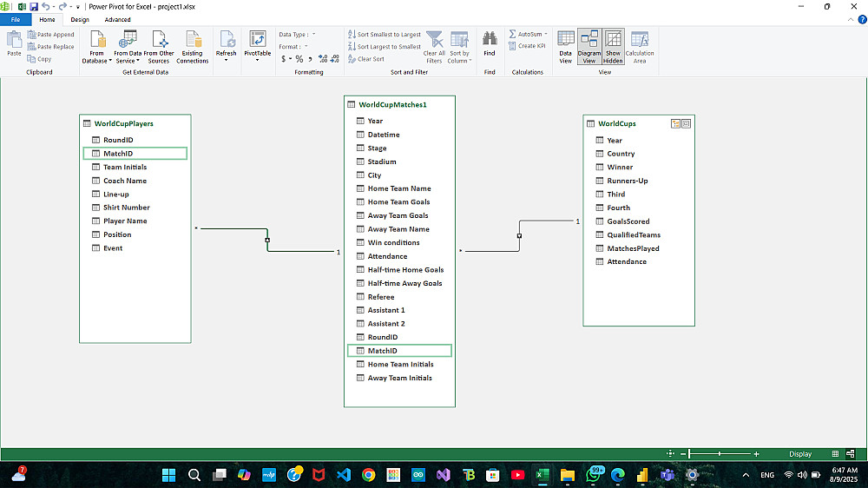Switch to Data View

565,47
